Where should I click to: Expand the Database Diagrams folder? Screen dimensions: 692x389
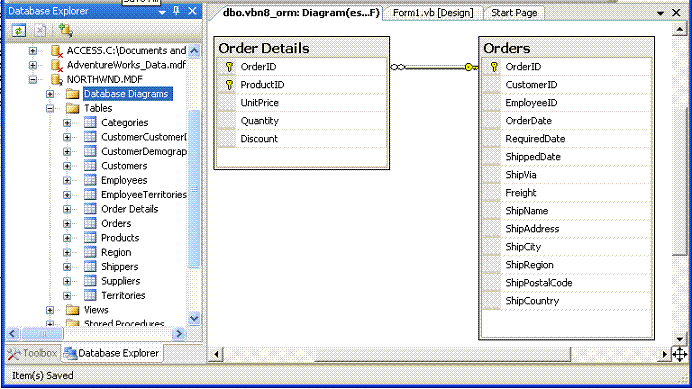[50, 94]
